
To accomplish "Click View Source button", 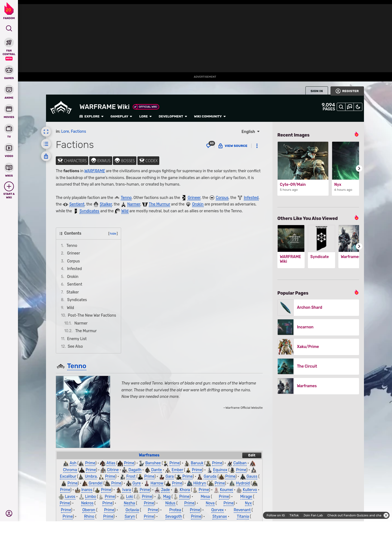I will click(233, 146).
